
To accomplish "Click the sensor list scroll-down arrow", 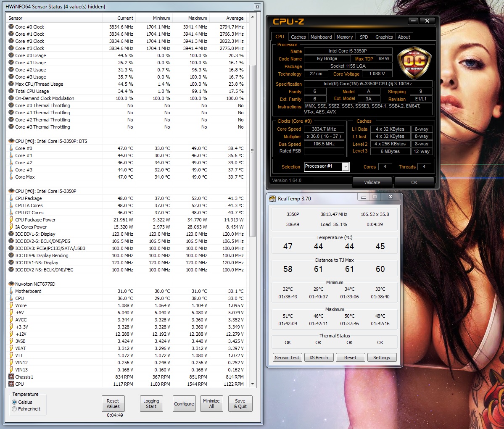I will tap(253, 384).
